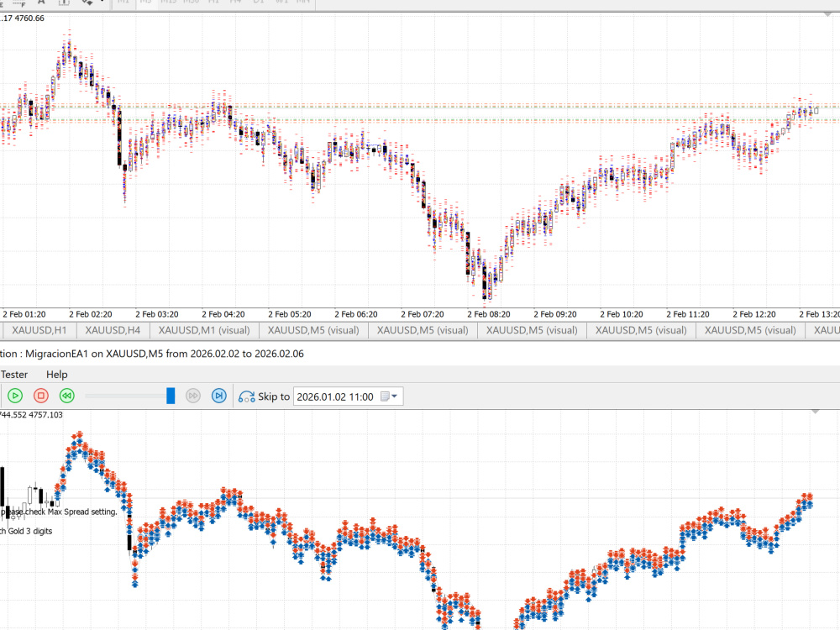Click the 2 Feb 05:20 time axis label

point(290,314)
